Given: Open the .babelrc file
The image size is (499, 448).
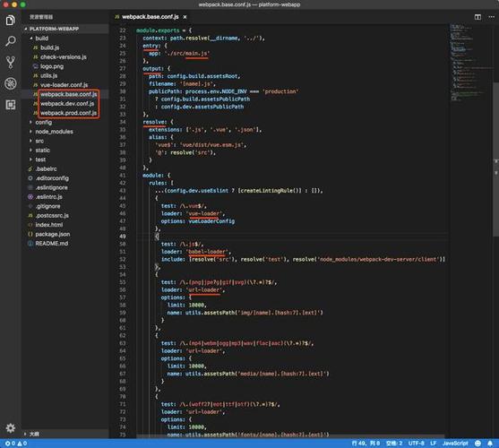Looking at the screenshot, I should (65, 168).
